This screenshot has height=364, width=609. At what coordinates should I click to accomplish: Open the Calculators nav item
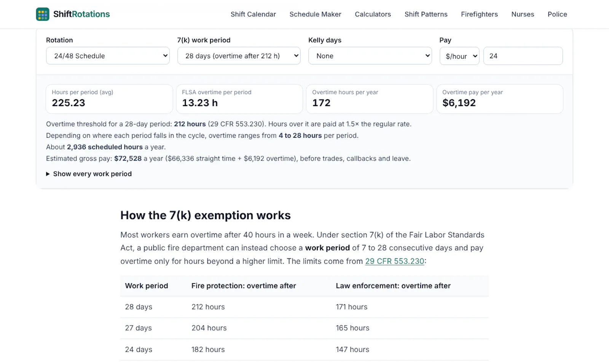click(x=373, y=14)
